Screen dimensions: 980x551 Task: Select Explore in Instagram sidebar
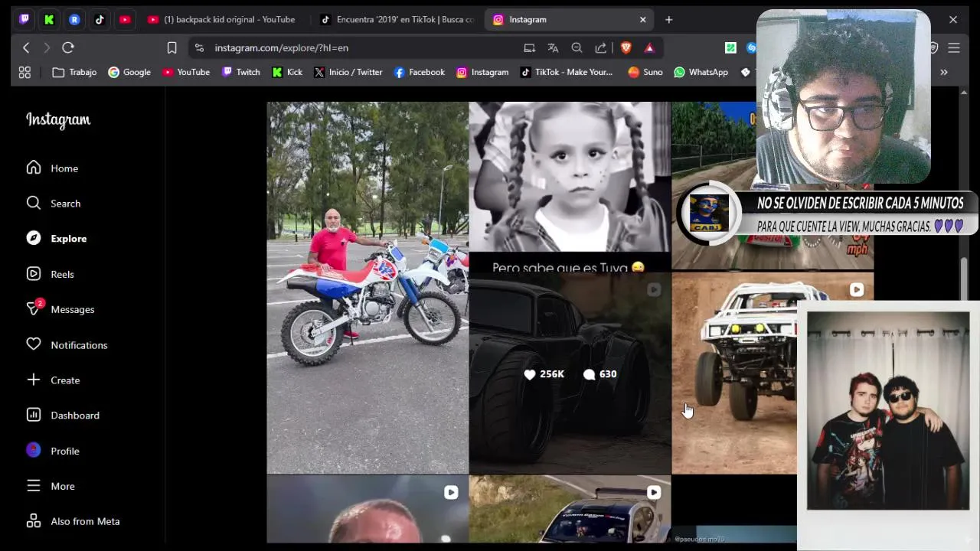pos(56,238)
